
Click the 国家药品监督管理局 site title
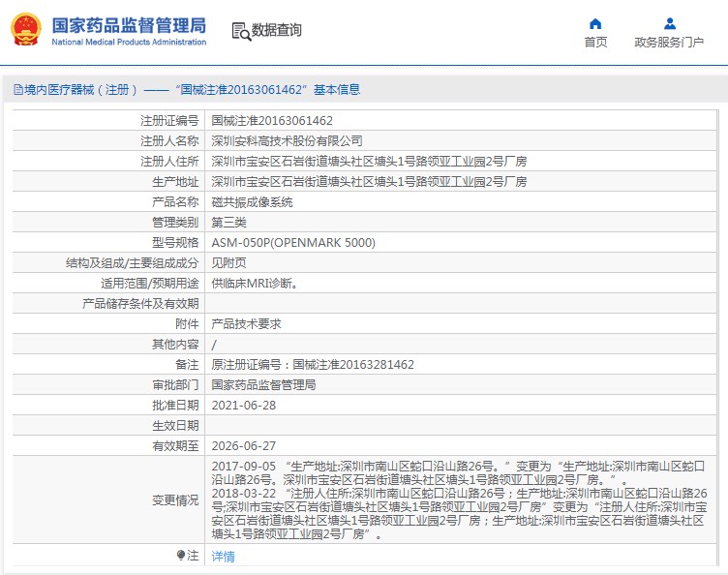pos(128,23)
